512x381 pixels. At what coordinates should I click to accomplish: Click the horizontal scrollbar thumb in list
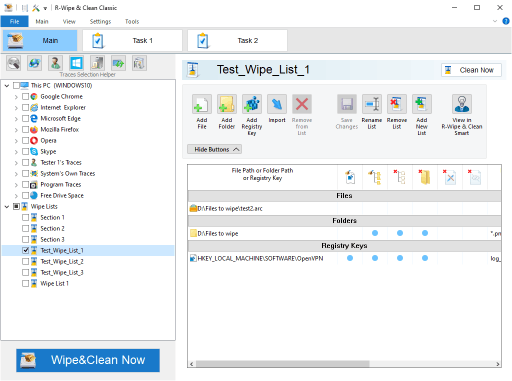(x=282, y=364)
